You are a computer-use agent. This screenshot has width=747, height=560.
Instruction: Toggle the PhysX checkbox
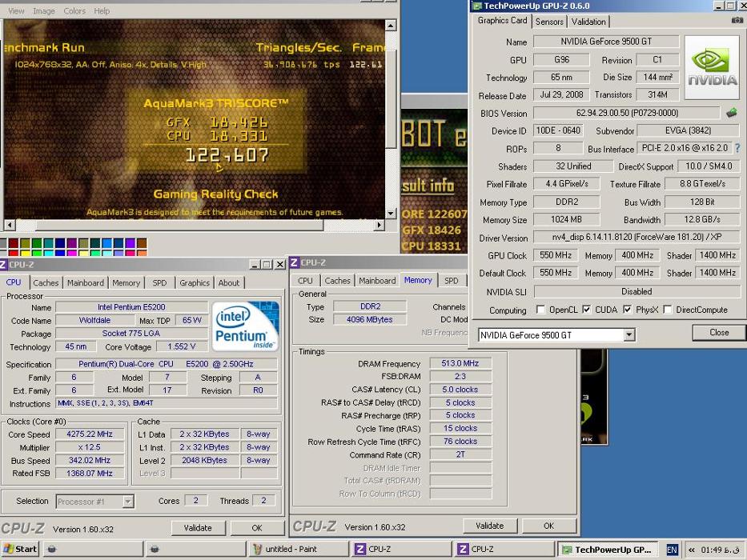tap(628, 310)
